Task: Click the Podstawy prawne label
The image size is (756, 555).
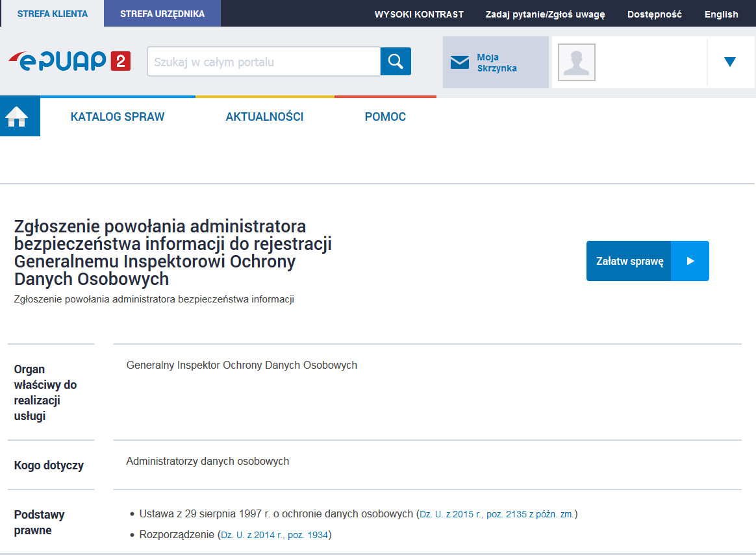Action: tap(39, 523)
